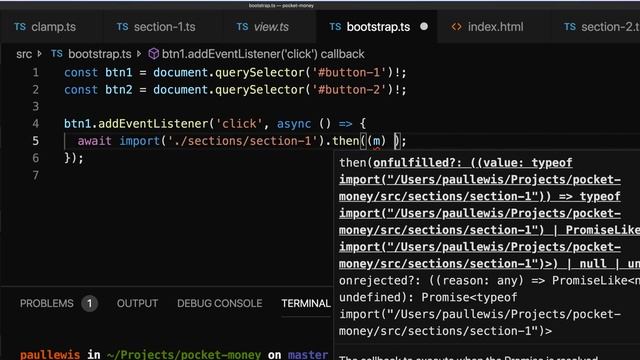Click the unsaved dot on bootstrap.ts tab
Screen dimensions: 640x360
click(x=424, y=27)
